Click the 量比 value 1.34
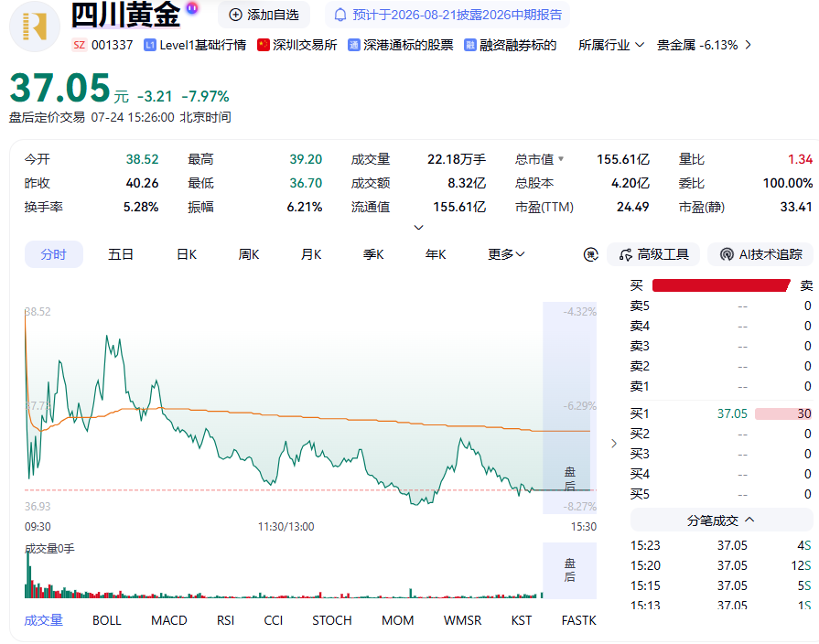The image size is (819, 644). (800, 159)
